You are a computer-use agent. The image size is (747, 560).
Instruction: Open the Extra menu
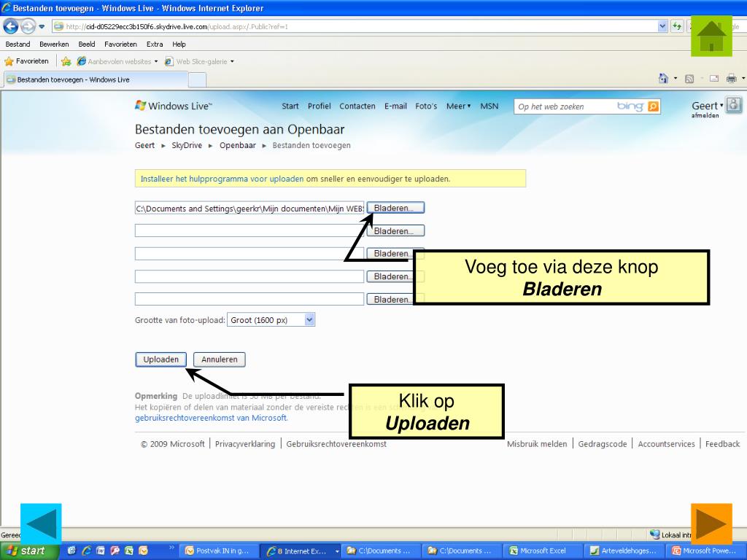(155, 44)
